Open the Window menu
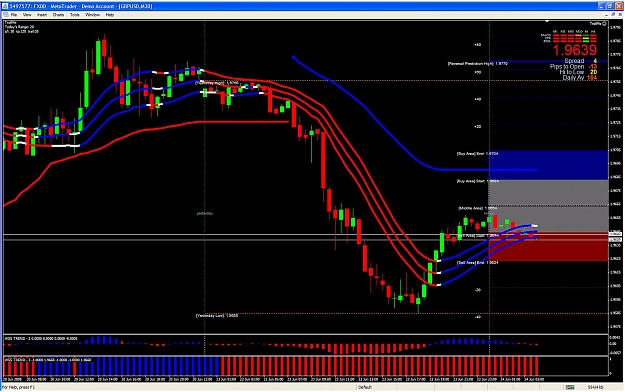Screen dimensions: 625x392 92,15
